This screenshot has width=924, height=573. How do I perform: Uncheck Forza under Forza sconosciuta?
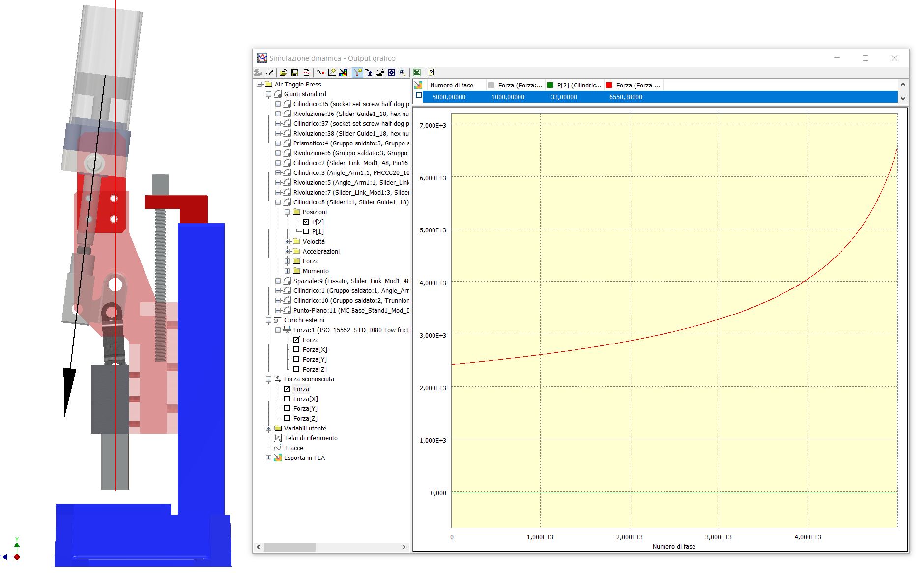tap(287, 389)
